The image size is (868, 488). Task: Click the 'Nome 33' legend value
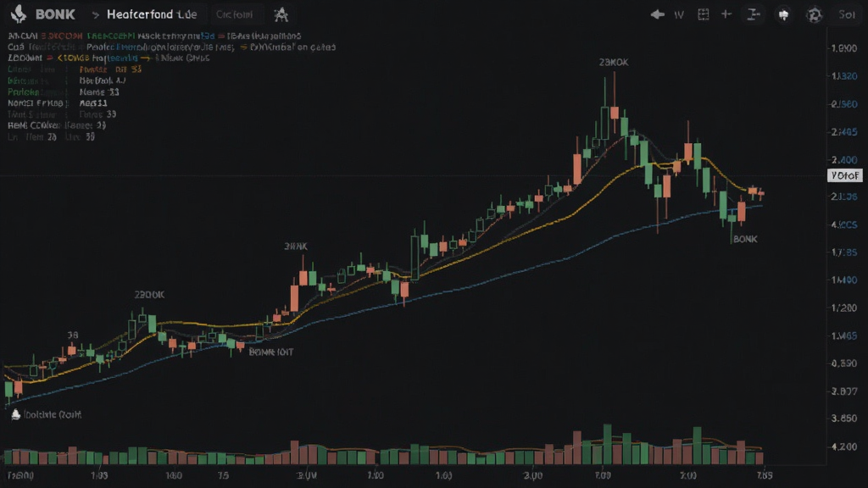coord(99,91)
